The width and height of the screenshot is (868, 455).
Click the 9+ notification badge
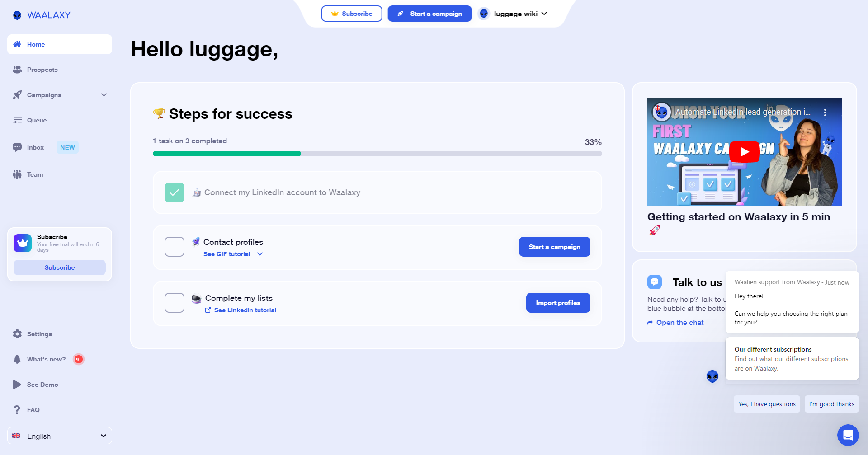(79, 359)
